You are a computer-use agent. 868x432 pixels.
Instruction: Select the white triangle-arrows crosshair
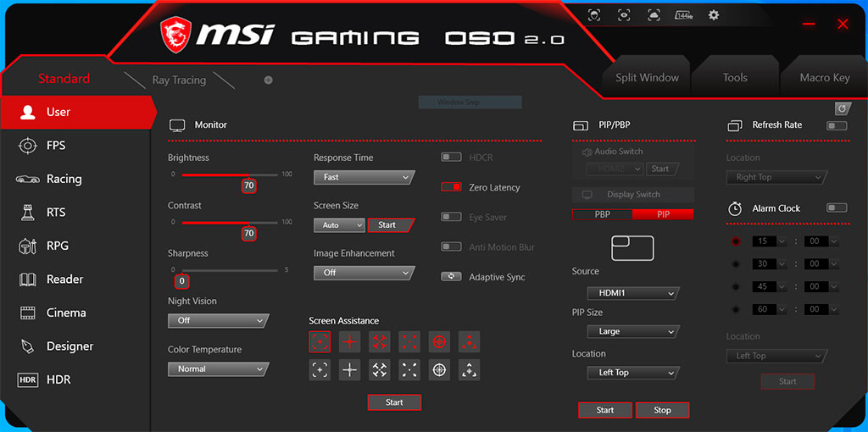point(470,369)
